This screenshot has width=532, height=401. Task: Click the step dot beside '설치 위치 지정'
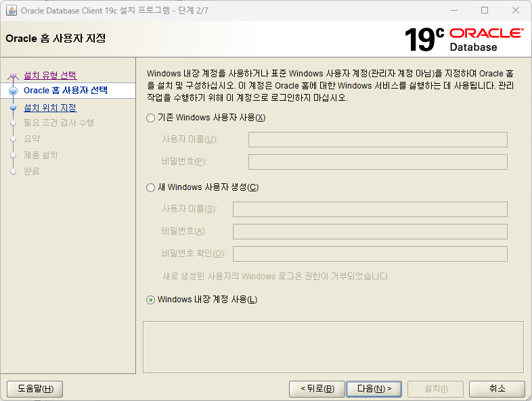pos(14,108)
